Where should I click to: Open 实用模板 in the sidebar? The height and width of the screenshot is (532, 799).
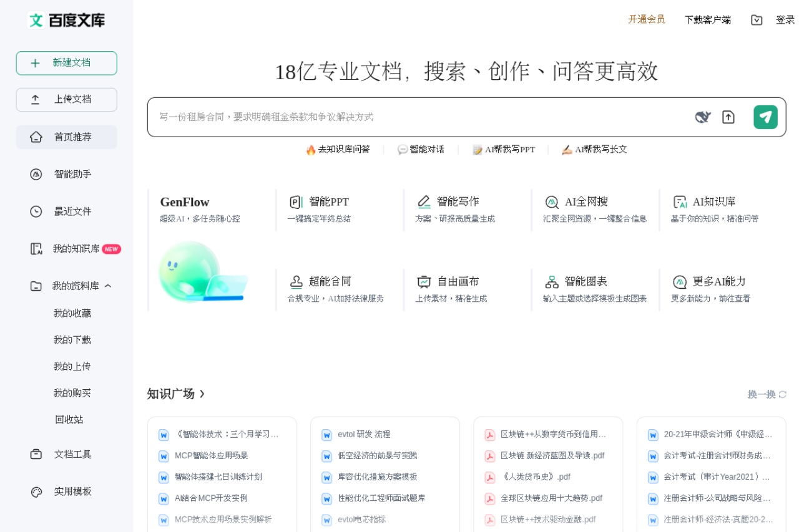(x=67, y=491)
